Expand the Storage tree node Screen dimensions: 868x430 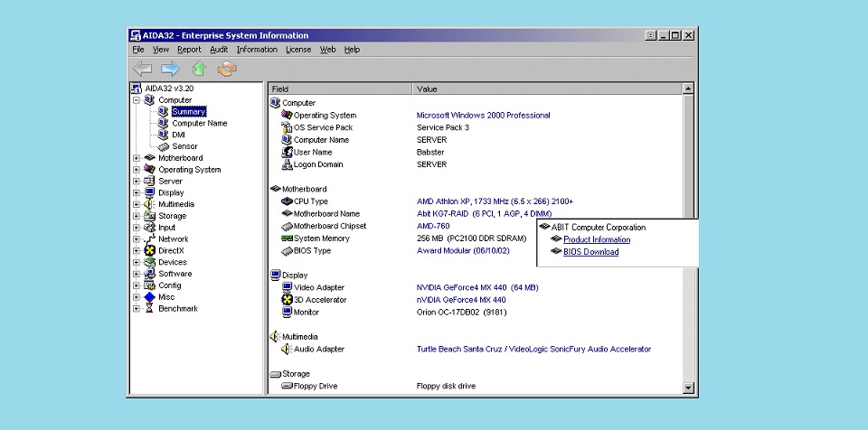tap(137, 216)
